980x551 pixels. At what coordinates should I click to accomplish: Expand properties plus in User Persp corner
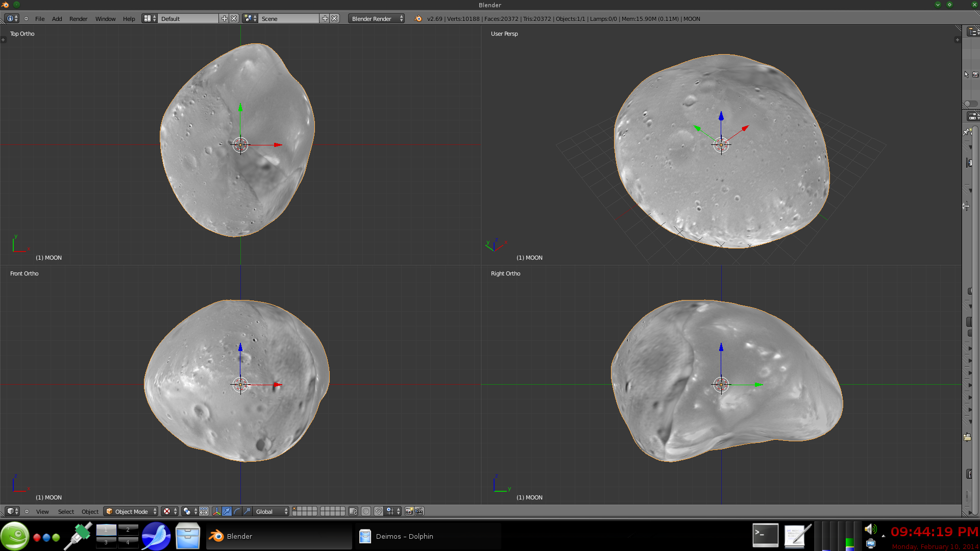coord(957,40)
